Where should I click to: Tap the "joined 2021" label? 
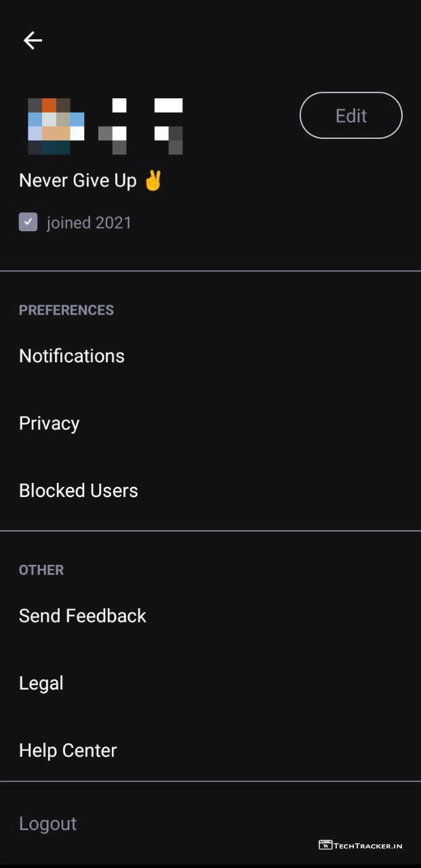(x=89, y=223)
